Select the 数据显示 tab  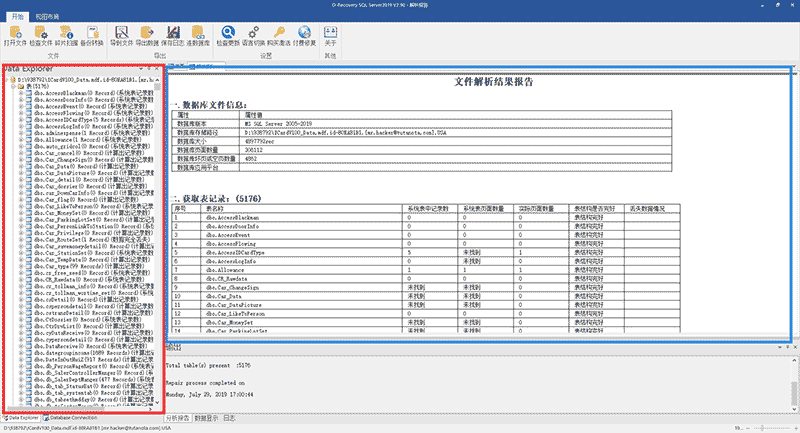point(206,418)
